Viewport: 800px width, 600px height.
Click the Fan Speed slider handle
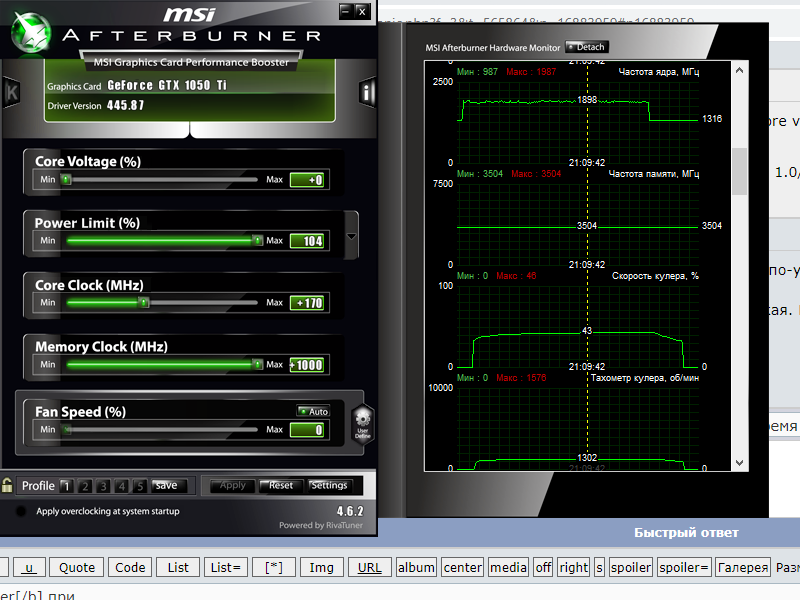click(66, 430)
